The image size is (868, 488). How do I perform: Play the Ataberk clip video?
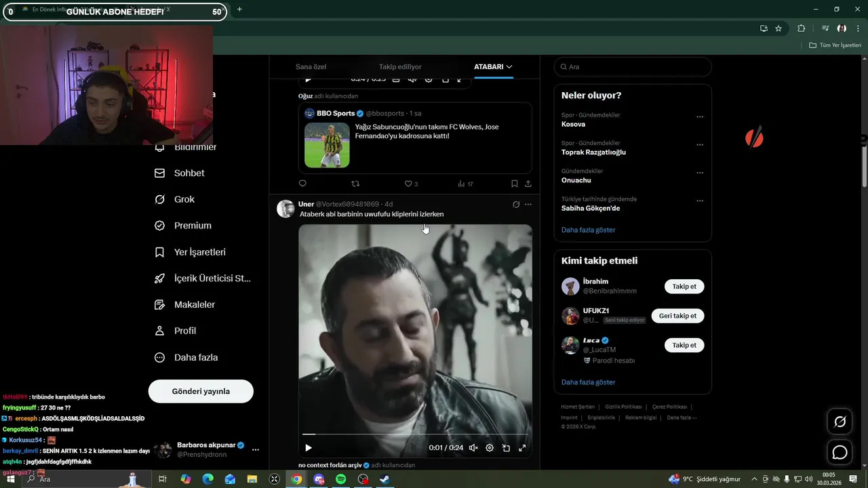(x=309, y=448)
